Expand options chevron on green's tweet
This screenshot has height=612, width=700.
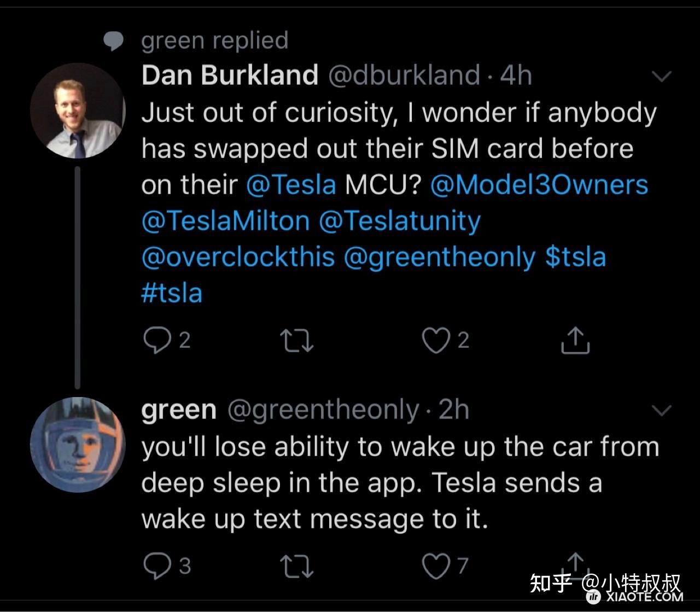(662, 410)
